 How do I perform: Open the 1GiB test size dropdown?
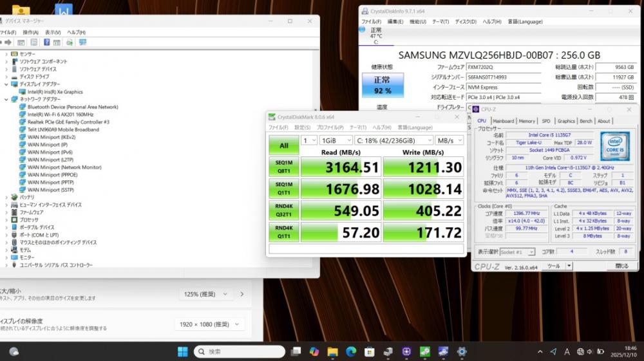[336, 140]
